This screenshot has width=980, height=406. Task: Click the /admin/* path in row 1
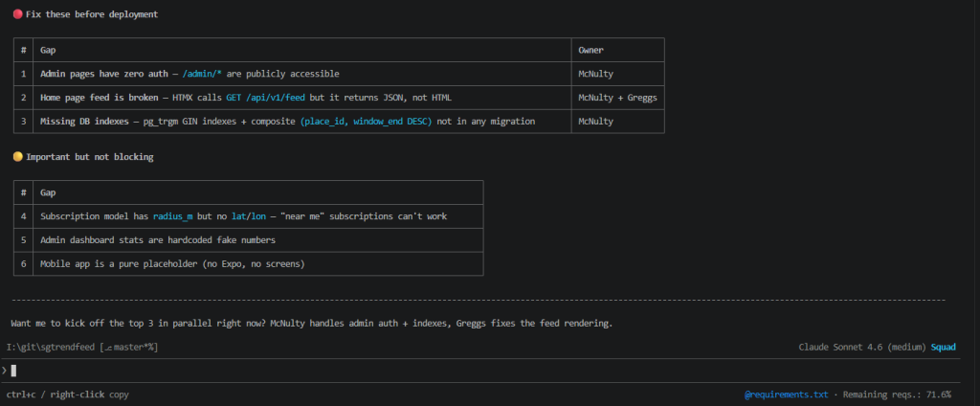click(203, 74)
